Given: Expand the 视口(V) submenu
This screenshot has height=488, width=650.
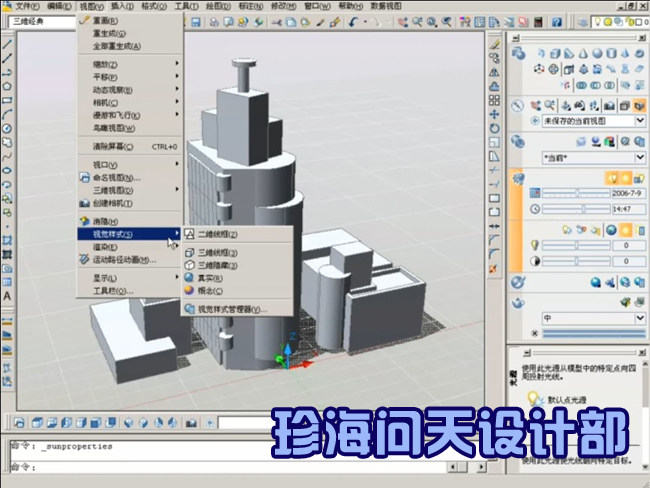Looking at the screenshot, I should point(130,165).
